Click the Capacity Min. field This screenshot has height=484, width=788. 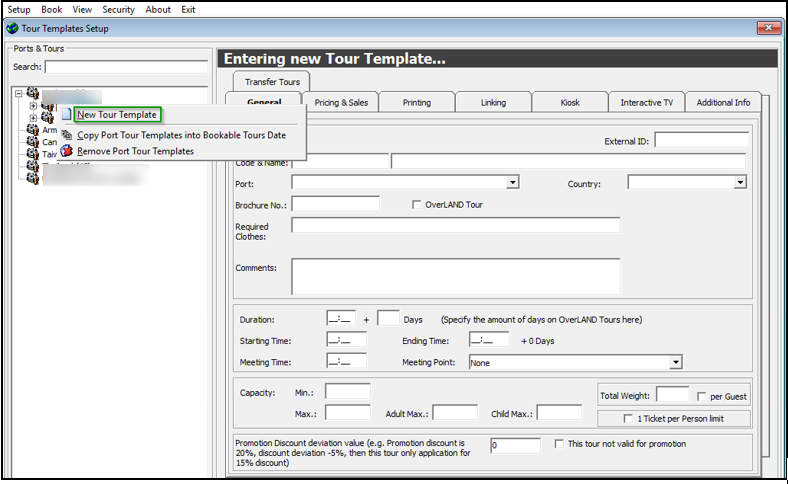(348, 391)
